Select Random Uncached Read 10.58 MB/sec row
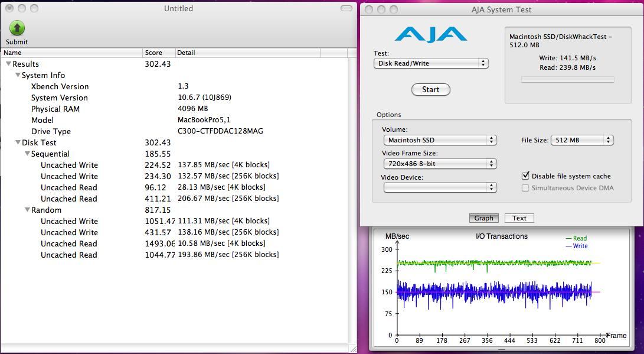Screen dimensions: 644x354 [x=174, y=243]
